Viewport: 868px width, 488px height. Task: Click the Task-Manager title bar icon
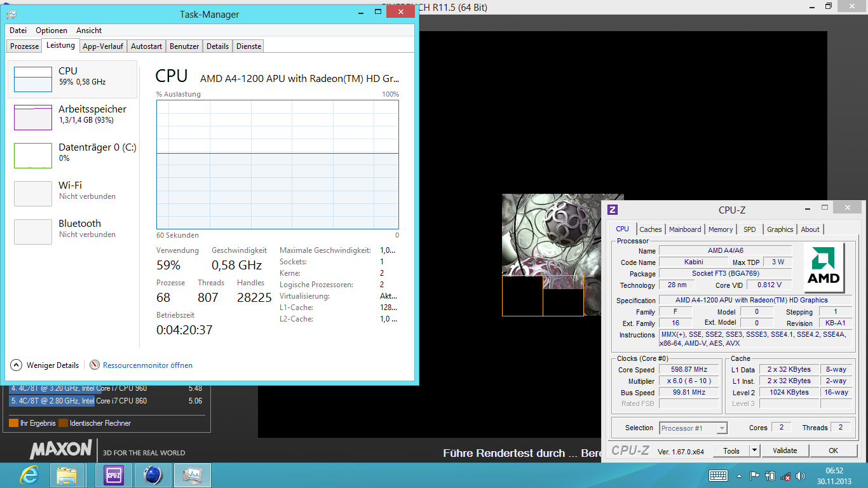[x=13, y=14]
